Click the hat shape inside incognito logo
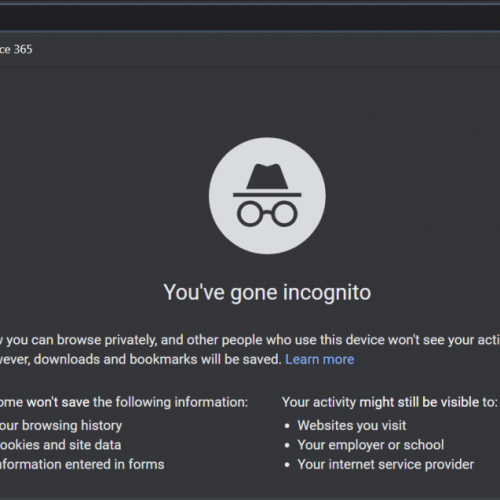Screen dimensions: 500x500 (x=267, y=176)
